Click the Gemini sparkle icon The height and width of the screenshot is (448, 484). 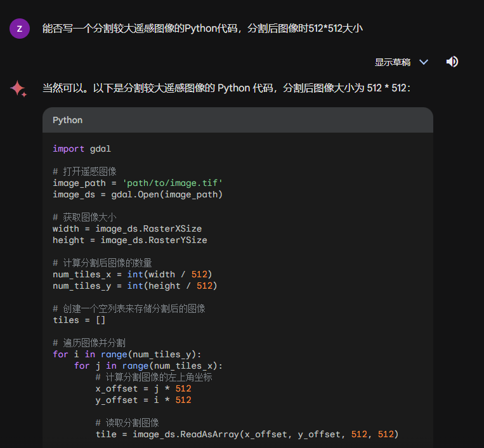pyautogui.click(x=18, y=89)
